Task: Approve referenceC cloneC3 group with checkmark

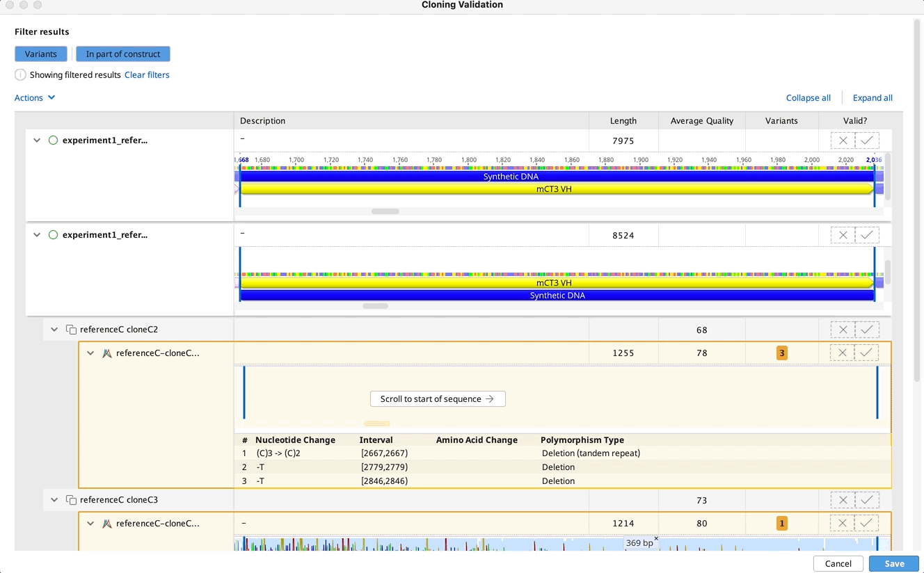Action: click(867, 500)
